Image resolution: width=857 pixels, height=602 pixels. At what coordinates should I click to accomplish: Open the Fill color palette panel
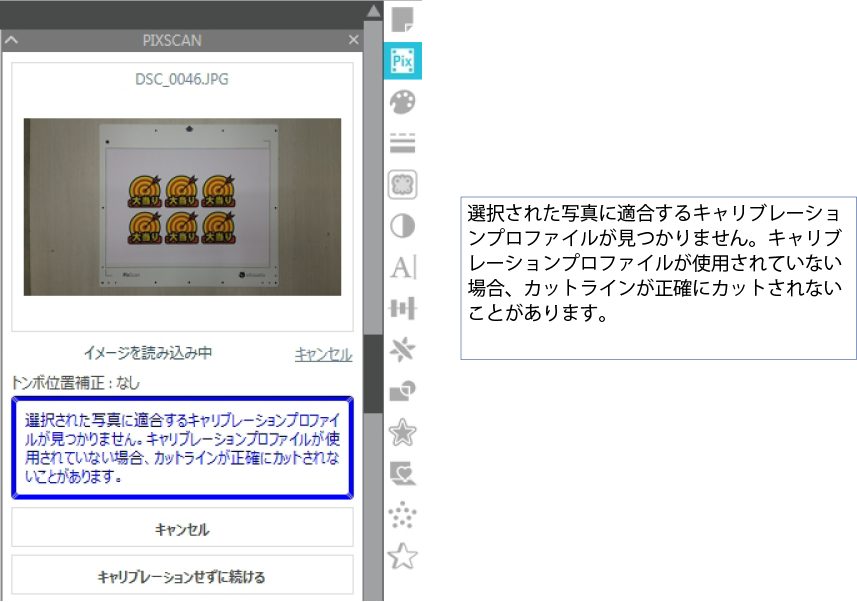[403, 102]
